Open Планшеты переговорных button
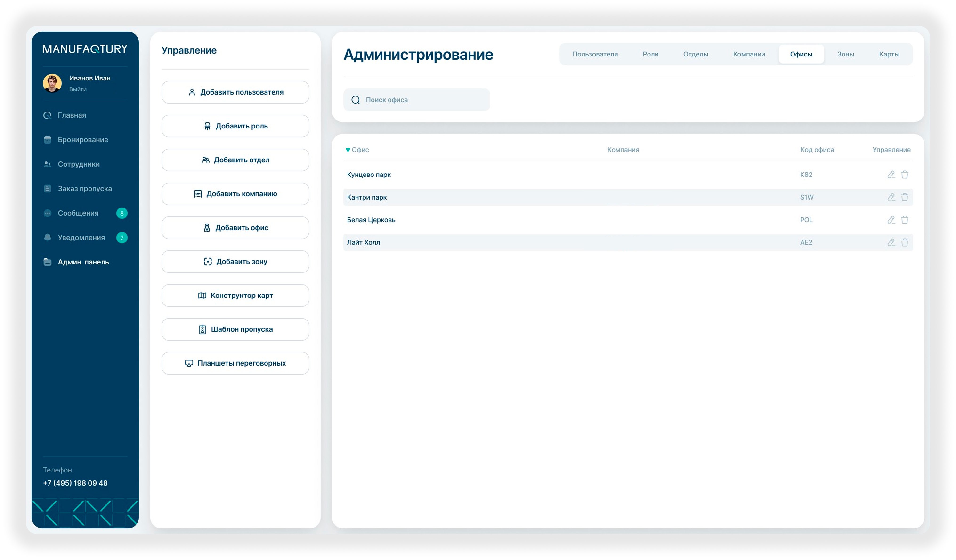Screen dimensions: 956x560 (235, 363)
